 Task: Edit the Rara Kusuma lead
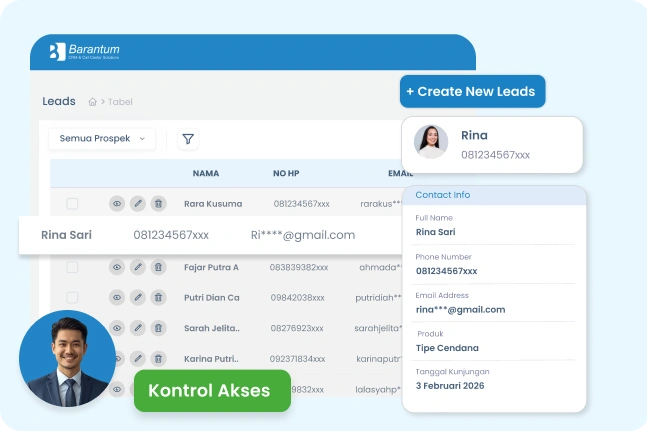click(x=138, y=203)
